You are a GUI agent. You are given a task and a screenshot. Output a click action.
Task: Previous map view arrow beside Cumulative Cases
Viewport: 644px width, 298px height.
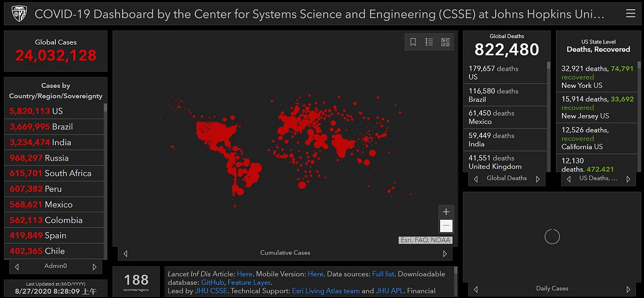(125, 254)
